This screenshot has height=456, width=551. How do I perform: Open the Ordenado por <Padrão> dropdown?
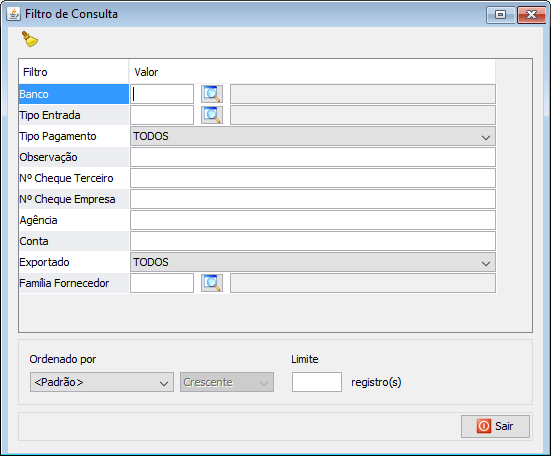coord(102,382)
